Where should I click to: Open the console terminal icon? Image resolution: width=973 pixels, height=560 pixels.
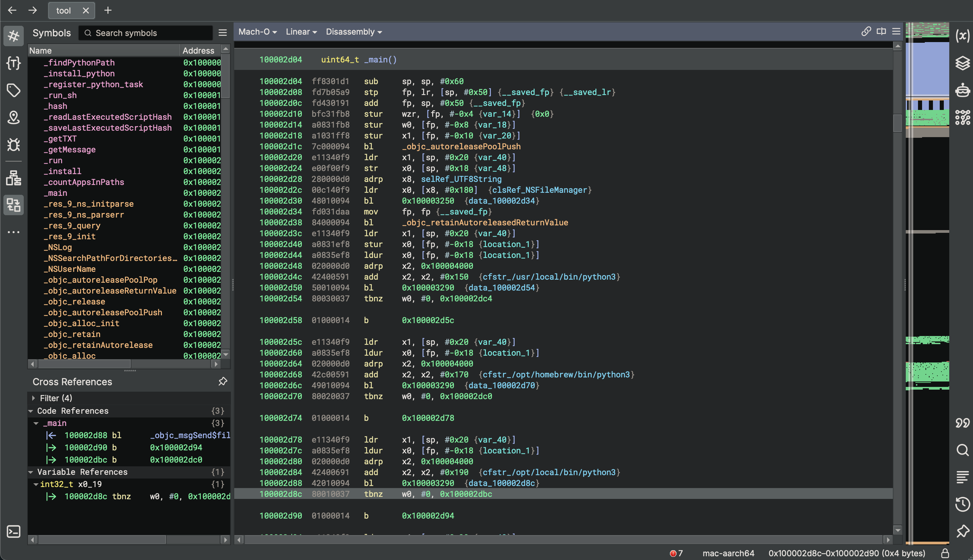click(14, 531)
